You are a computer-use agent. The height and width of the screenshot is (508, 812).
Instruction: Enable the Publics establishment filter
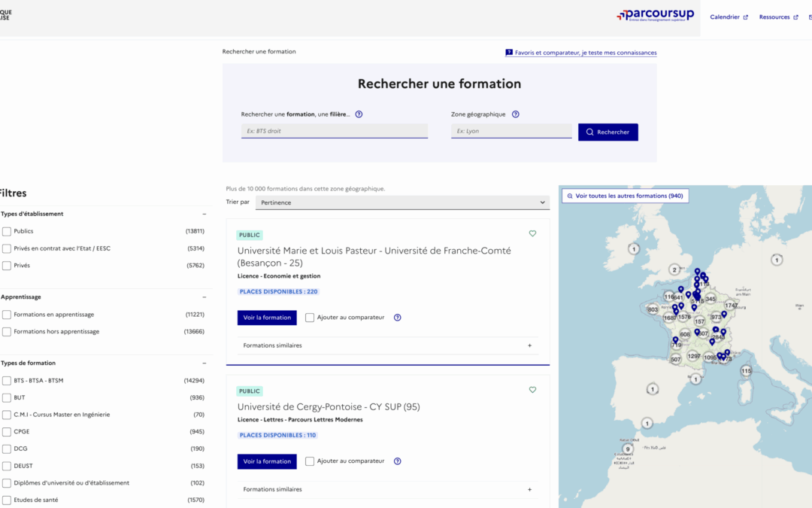(x=7, y=231)
